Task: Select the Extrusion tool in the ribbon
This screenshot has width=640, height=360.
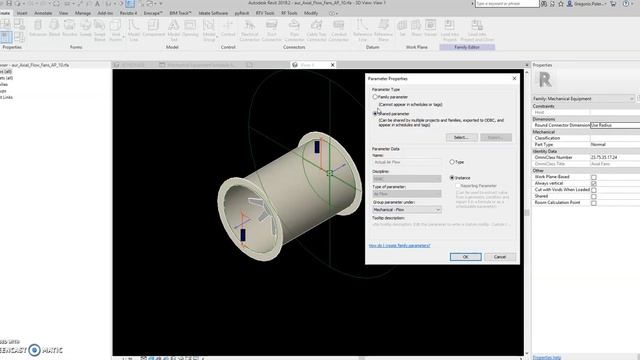Action: point(38,29)
